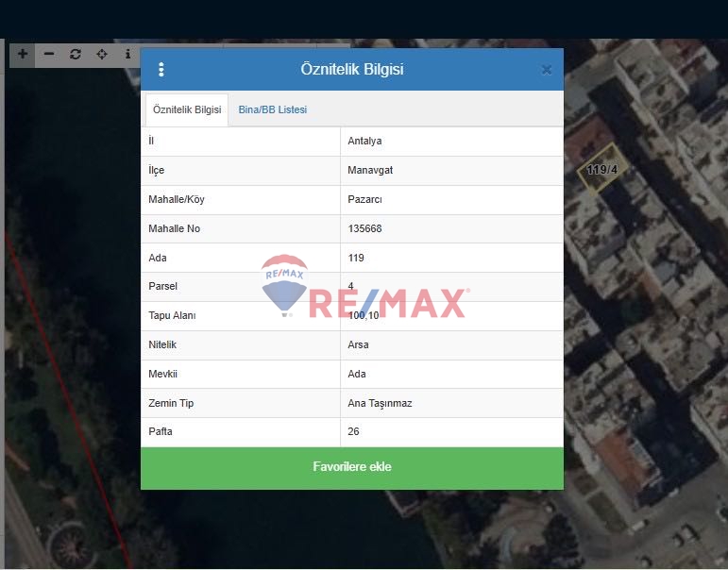The image size is (728, 570).
Task: Open the three-dot menu in dialog header
Action: click(161, 70)
